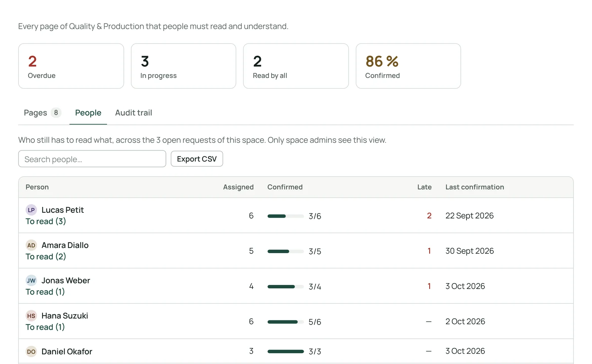Expand Amara Diallo's To read (2) list
The image size is (592, 364).
pos(46,256)
